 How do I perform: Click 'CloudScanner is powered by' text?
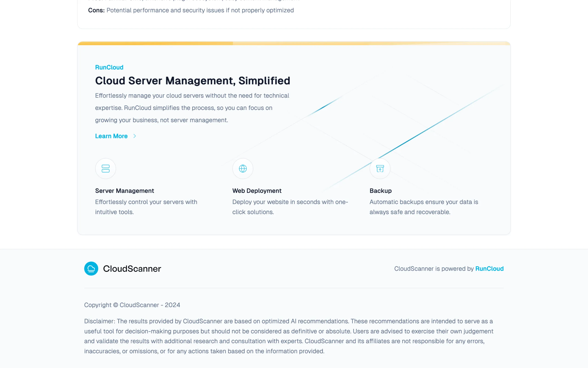(434, 269)
